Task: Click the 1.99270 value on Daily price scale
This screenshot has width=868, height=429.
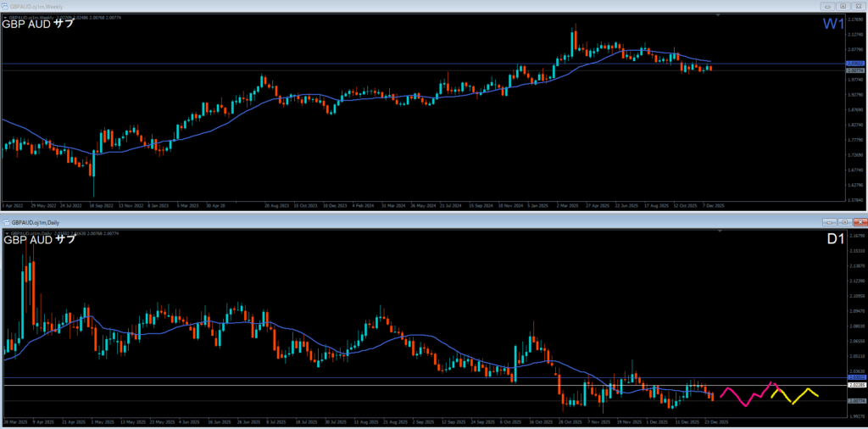Action: pos(856,416)
